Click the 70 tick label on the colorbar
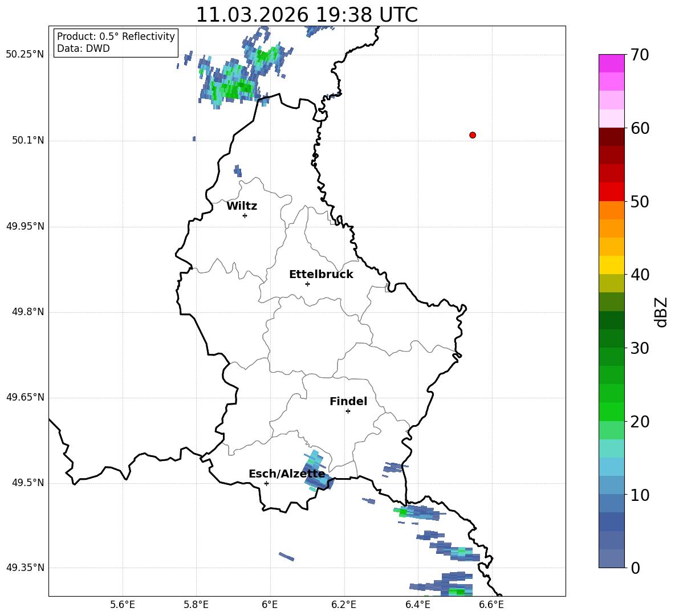The image size is (675, 616). [640, 55]
